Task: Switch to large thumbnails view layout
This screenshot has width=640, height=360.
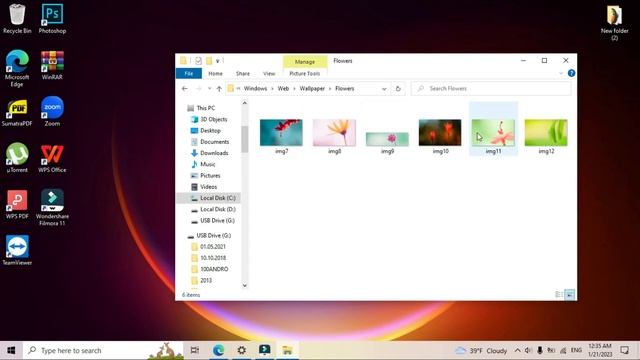Action: [570, 295]
